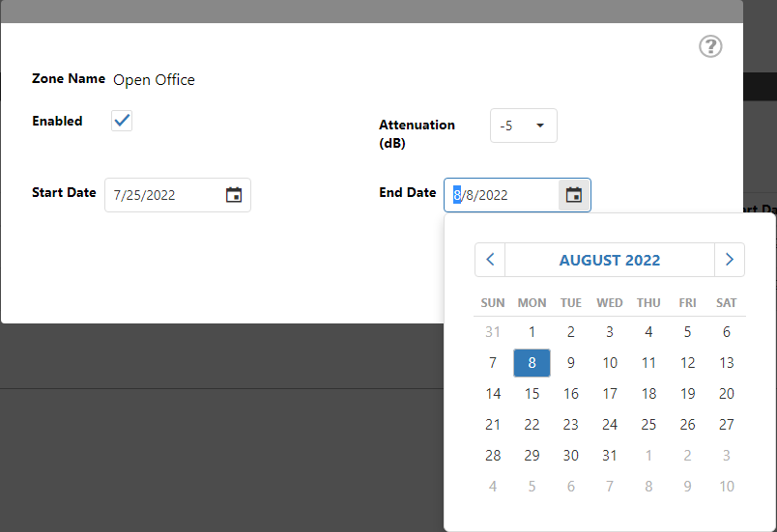
Task: Open the Start Date calendar picker icon
Action: (234, 195)
